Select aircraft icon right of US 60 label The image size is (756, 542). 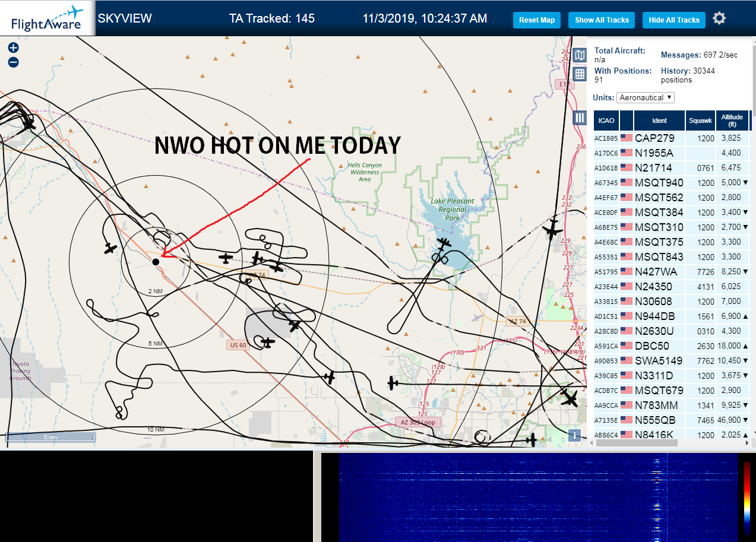click(268, 343)
